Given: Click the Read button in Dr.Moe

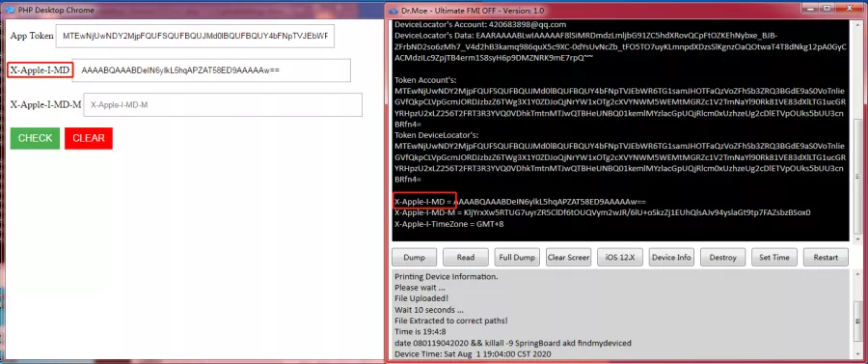Looking at the screenshot, I should click(466, 257).
